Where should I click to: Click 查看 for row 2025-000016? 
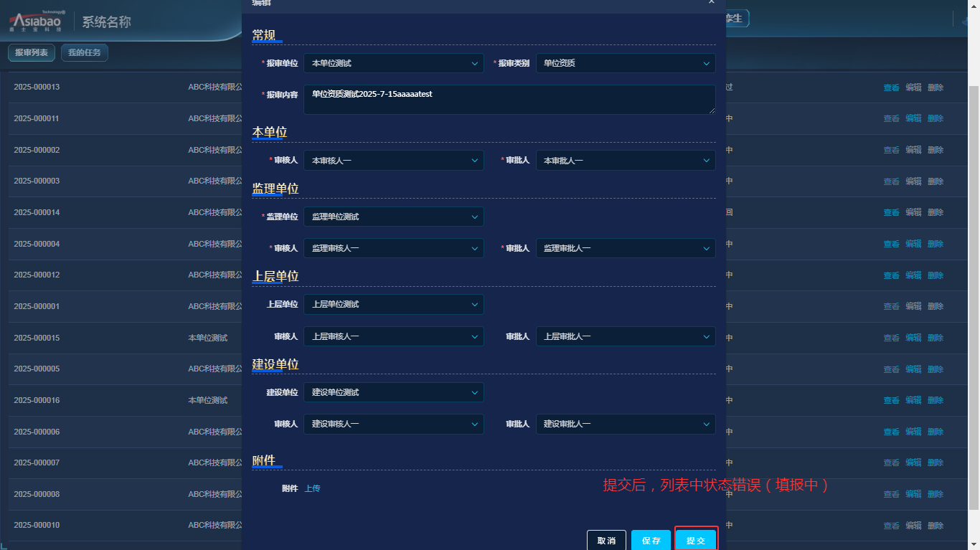(x=891, y=400)
